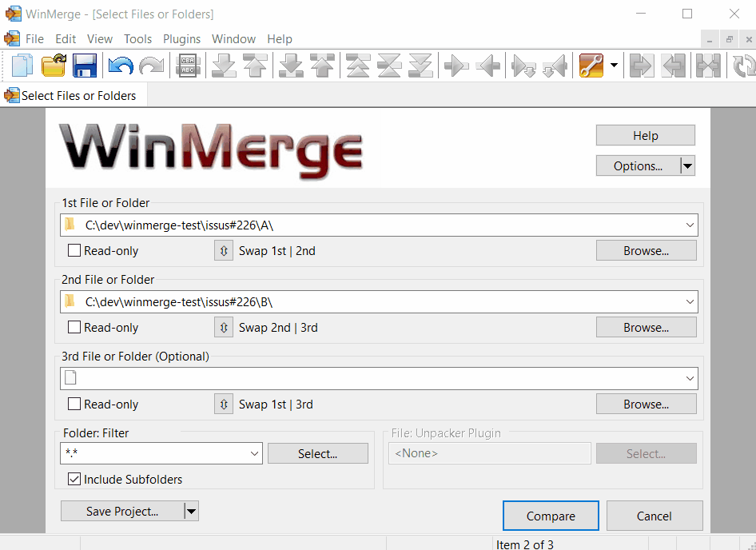Restore the inner document window
The width and height of the screenshot is (756, 550).
click(729, 39)
